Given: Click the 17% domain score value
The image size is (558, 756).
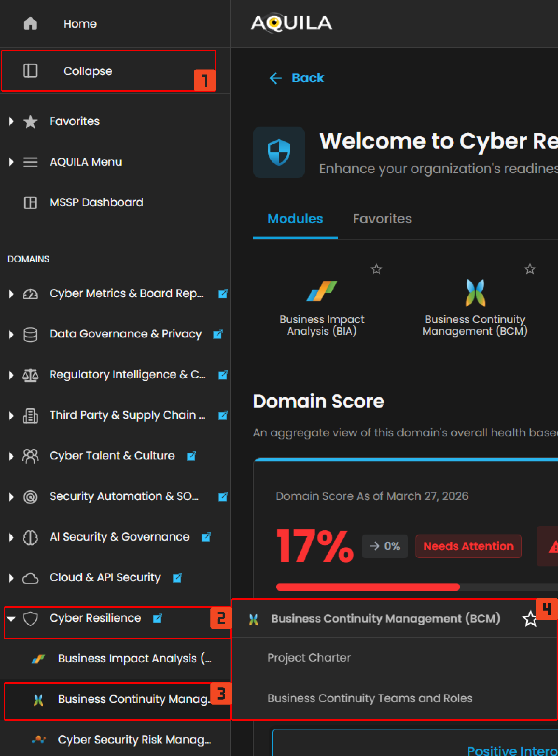Looking at the screenshot, I should coord(315,546).
